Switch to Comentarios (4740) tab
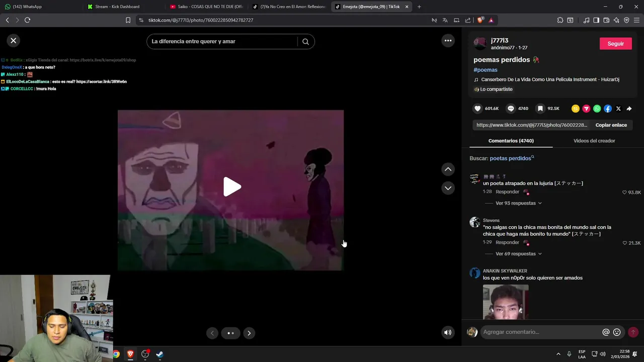Image resolution: width=644 pixels, height=362 pixels. click(x=511, y=141)
